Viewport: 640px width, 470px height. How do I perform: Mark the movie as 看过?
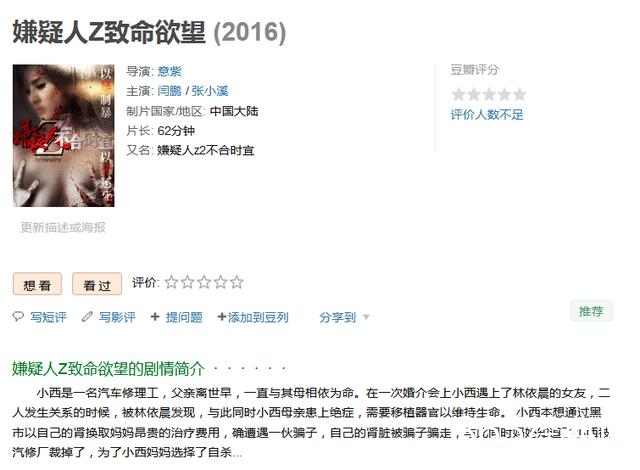[97, 284]
